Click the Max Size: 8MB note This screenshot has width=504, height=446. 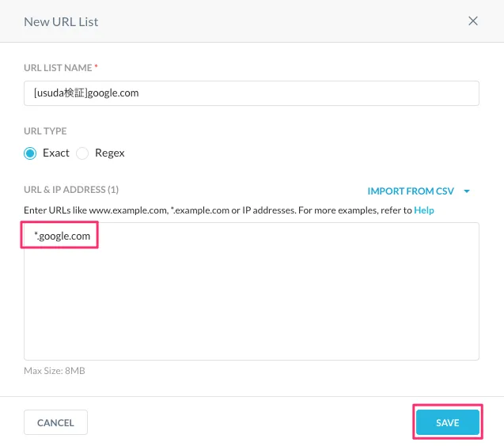pyautogui.click(x=55, y=370)
